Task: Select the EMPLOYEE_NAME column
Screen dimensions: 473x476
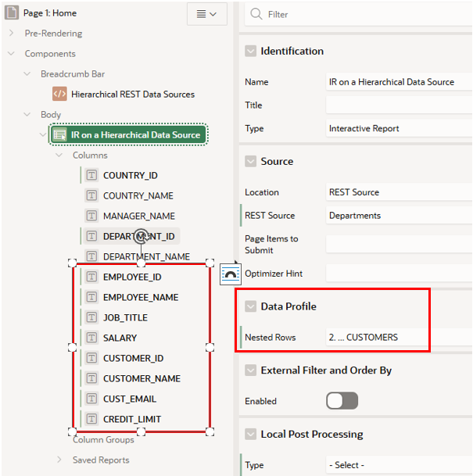Action: (x=141, y=297)
